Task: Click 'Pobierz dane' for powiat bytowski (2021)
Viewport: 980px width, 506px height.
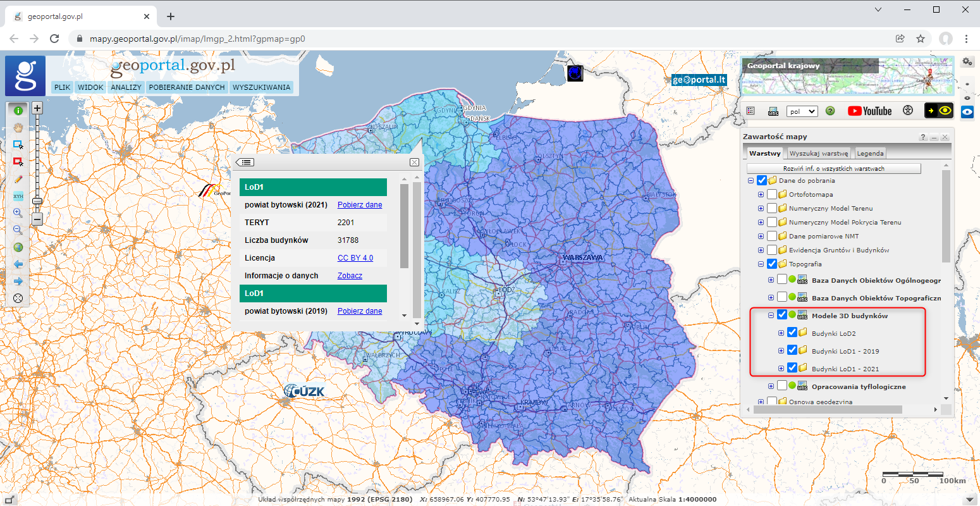Action: (x=360, y=205)
